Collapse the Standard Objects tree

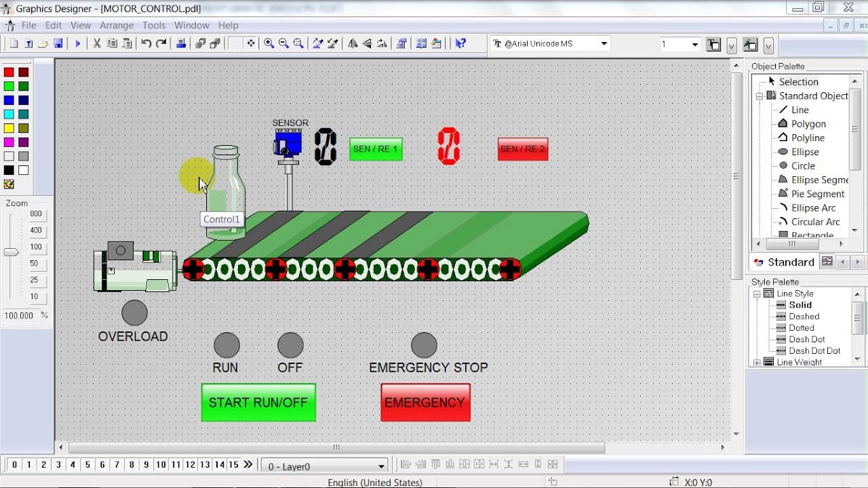pos(760,96)
